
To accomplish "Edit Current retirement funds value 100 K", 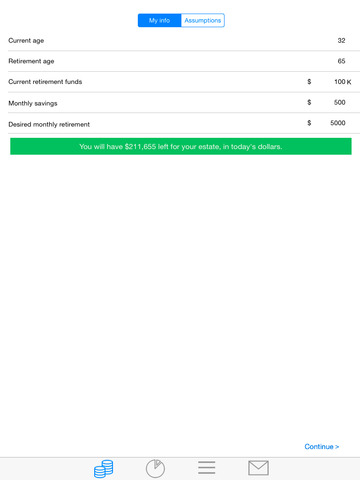I will coord(343,82).
